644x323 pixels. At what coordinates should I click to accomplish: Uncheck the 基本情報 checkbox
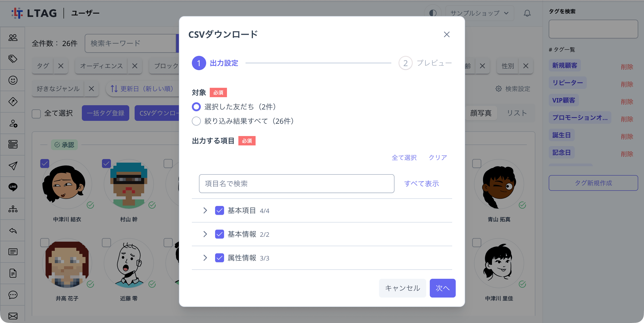[x=220, y=234]
